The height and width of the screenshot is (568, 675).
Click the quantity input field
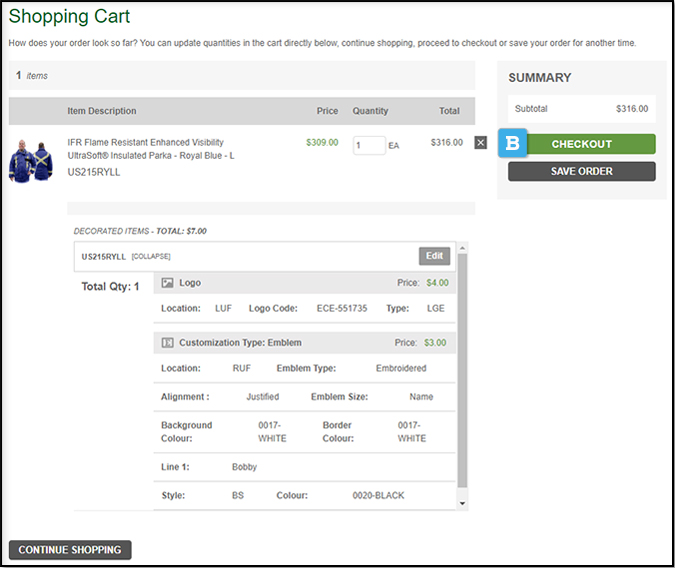click(368, 145)
